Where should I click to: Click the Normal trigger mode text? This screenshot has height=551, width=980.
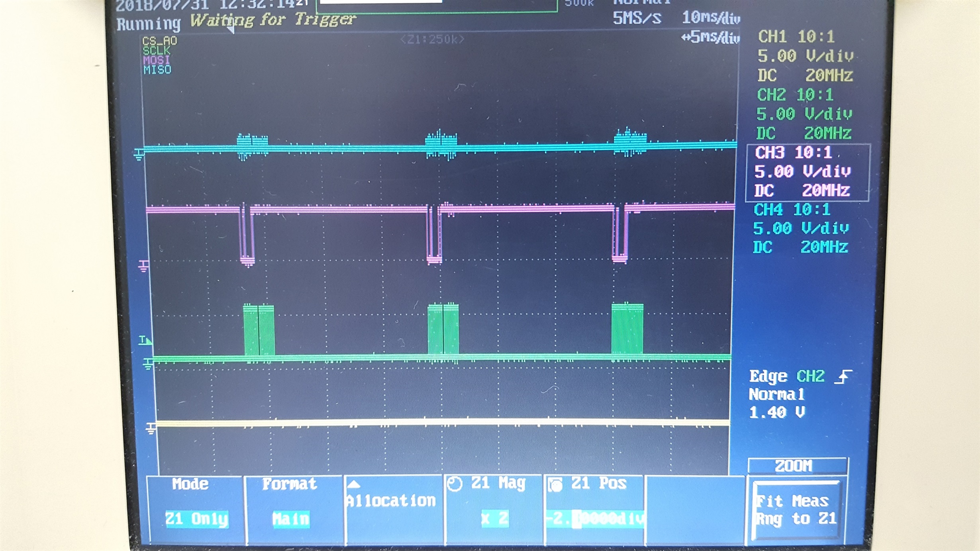pyautogui.click(x=777, y=394)
